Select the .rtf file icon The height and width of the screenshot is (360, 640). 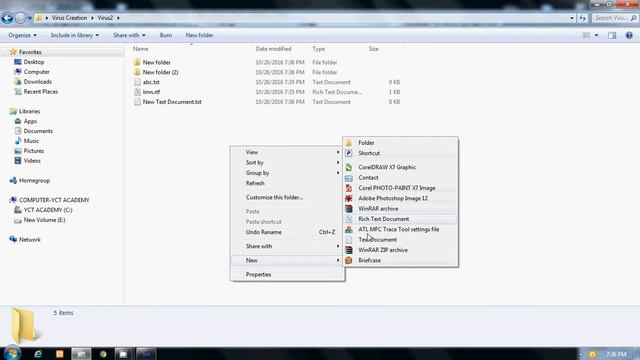coord(138,92)
